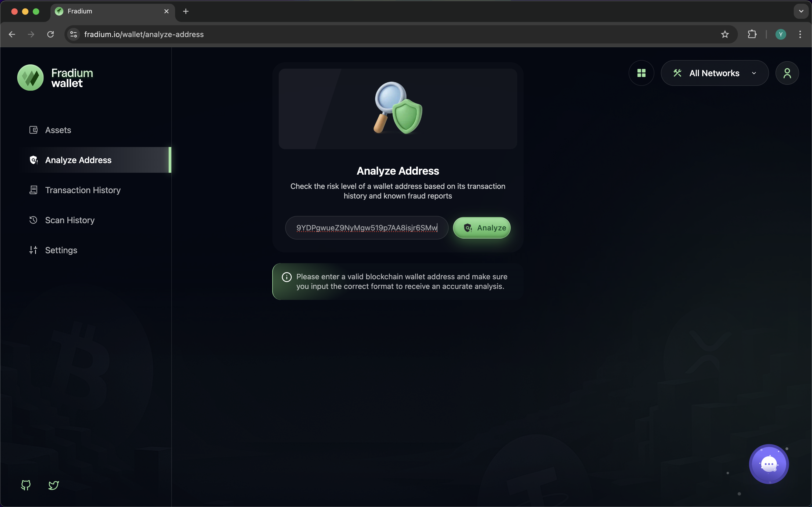Viewport: 812px width, 507px height.
Task: Bookmark this page with star icon
Action: [725, 34]
